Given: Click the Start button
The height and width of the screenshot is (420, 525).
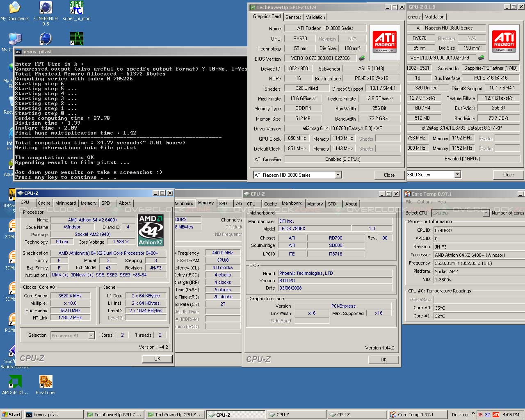Looking at the screenshot, I should (x=11, y=415).
